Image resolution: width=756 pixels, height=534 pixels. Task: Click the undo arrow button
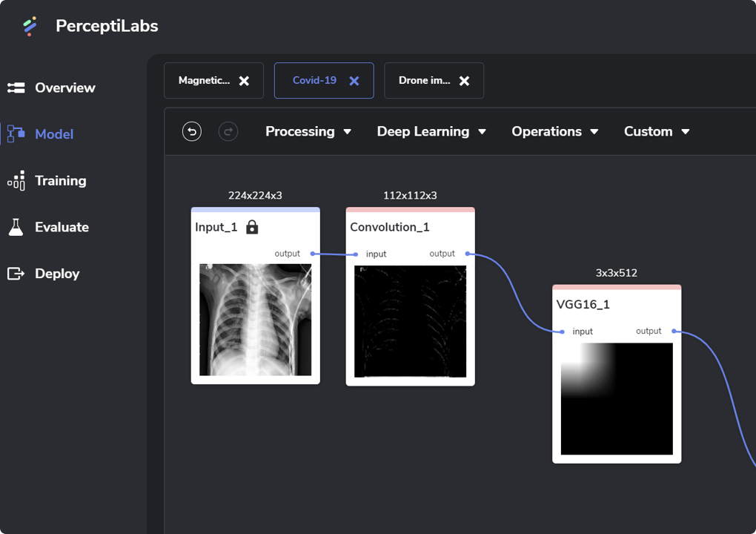pyautogui.click(x=192, y=132)
